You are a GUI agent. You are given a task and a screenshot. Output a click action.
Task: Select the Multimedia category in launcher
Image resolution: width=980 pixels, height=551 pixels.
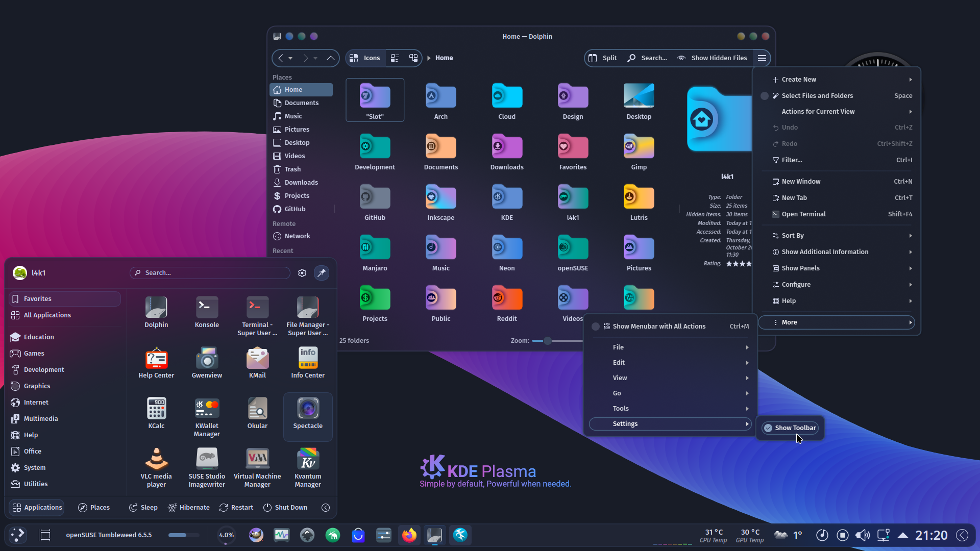[65, 419]
